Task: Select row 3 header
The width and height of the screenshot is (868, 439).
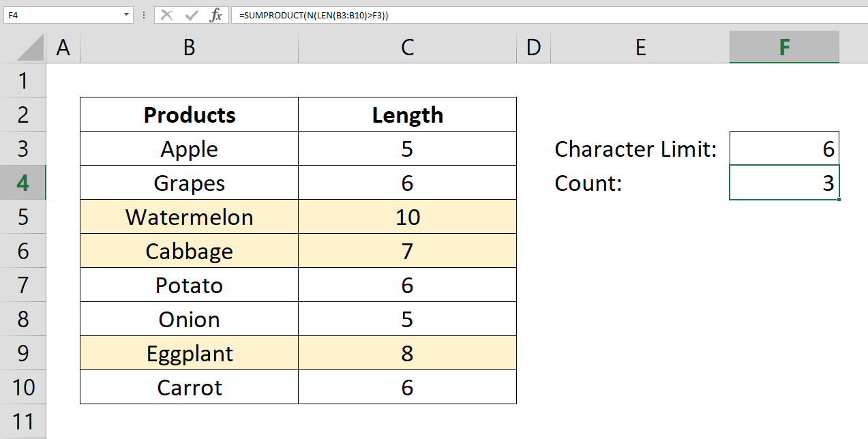Action: (23, 149)
